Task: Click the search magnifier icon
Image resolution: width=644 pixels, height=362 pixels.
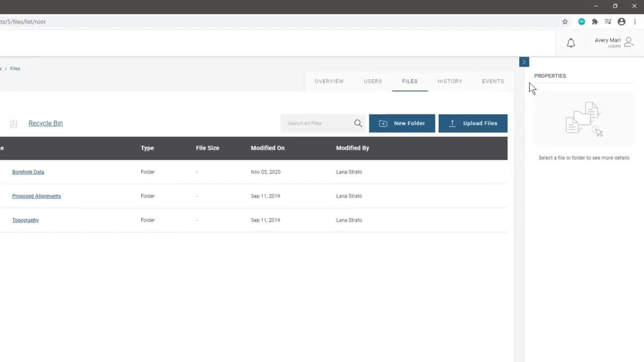Action: coord(358,123)
